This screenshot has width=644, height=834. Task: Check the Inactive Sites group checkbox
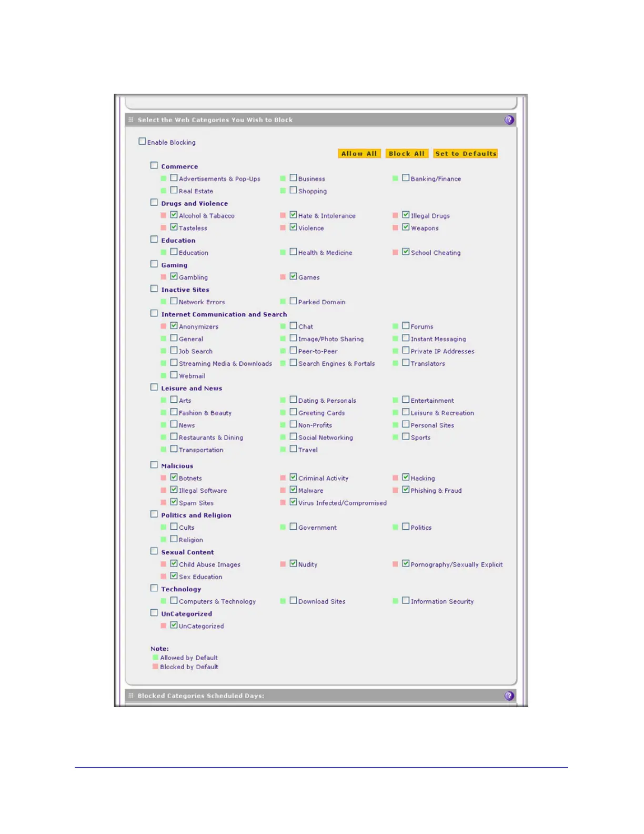click(x=154, y=289)
